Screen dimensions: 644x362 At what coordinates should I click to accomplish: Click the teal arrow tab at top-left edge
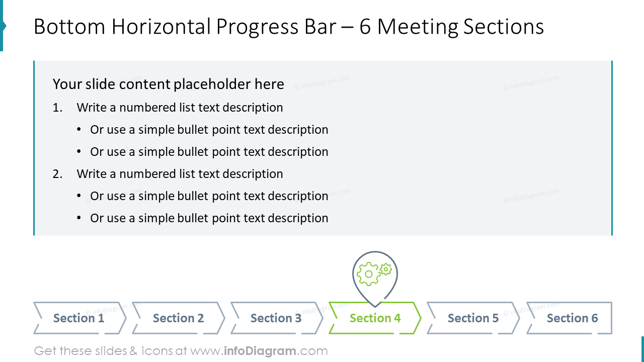pos(3,26)
